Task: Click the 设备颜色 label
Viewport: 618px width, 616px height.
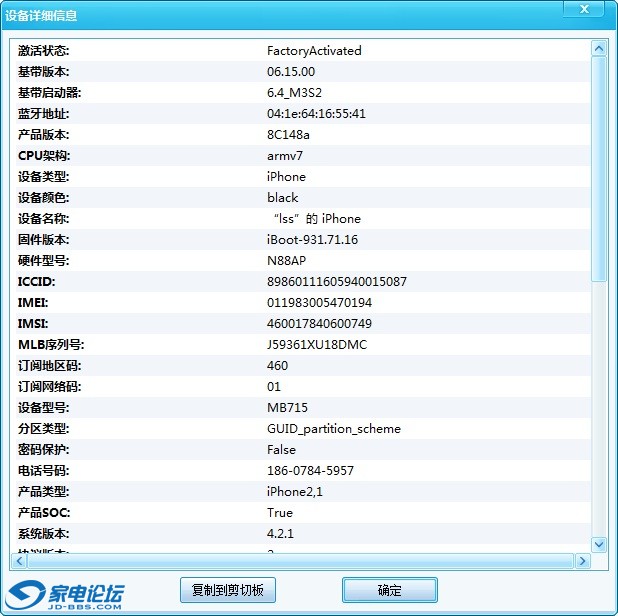Action: (x=43, y=197)
